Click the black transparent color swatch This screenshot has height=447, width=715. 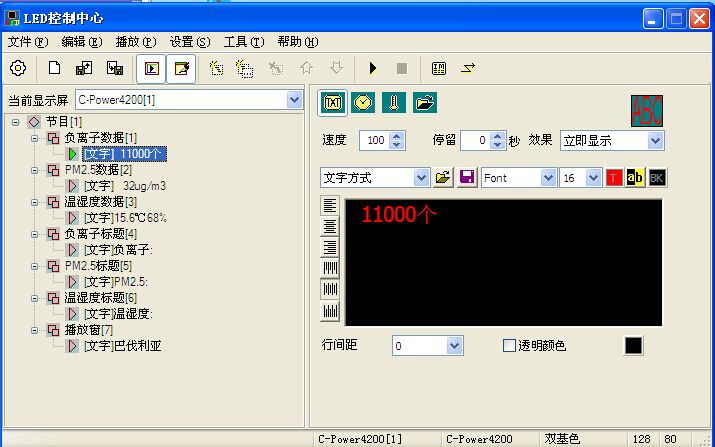click(x=633, y=345)
